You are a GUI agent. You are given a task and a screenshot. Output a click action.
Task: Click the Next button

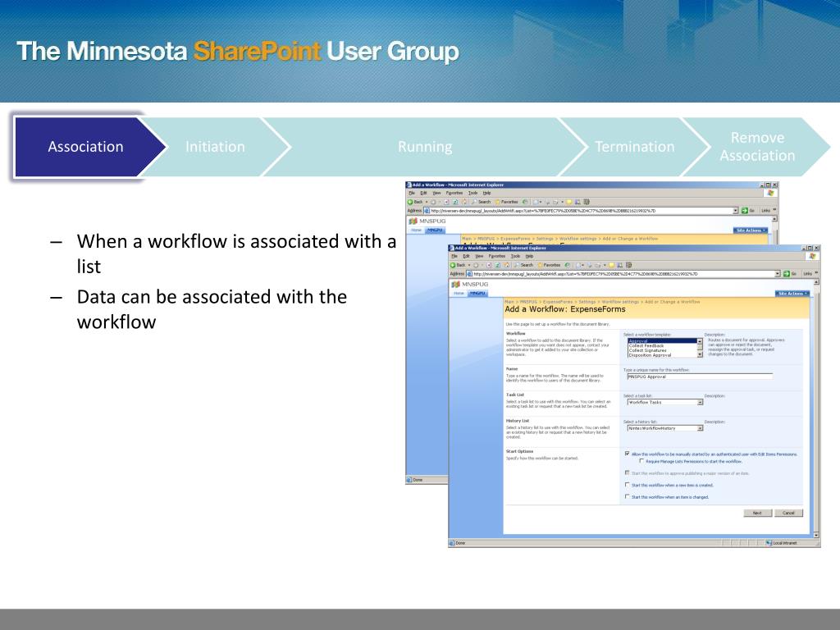tap(757, 514)
